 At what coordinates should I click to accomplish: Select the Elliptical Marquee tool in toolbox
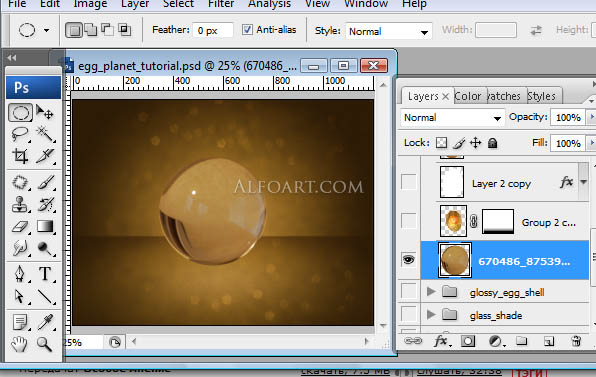coord(20,112)
